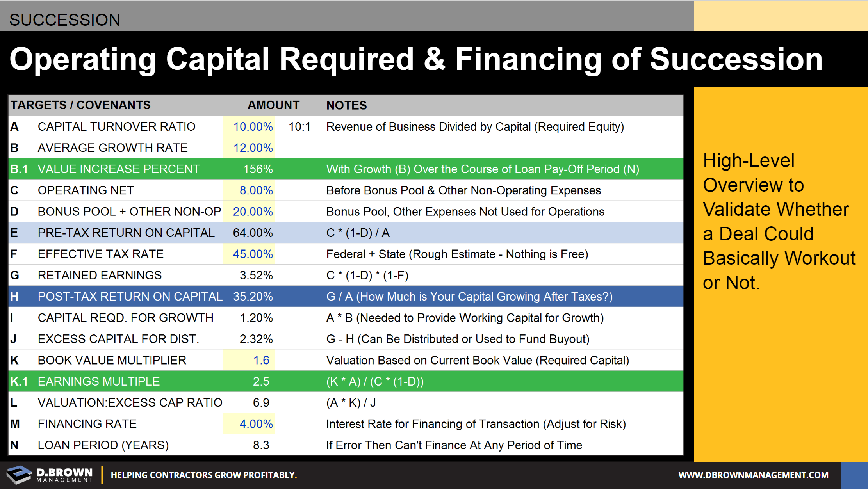Click the POST-TAX RETURN ON CAPITAL row label

pyautogui.click(x=130, y=297)
